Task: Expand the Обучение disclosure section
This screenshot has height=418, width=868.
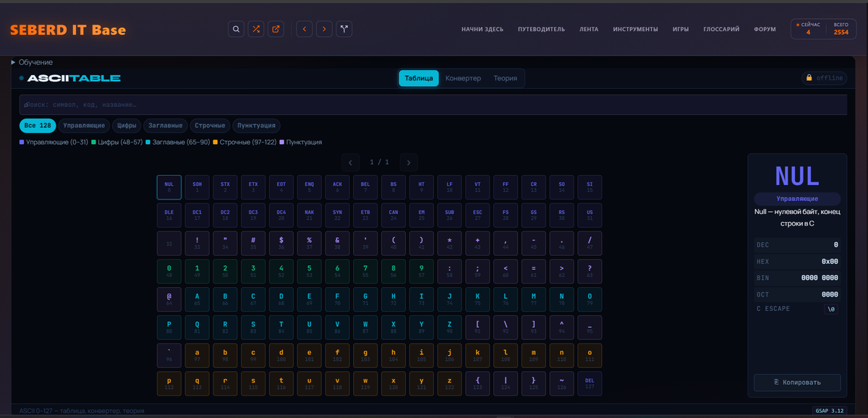Action: point(32,62)
